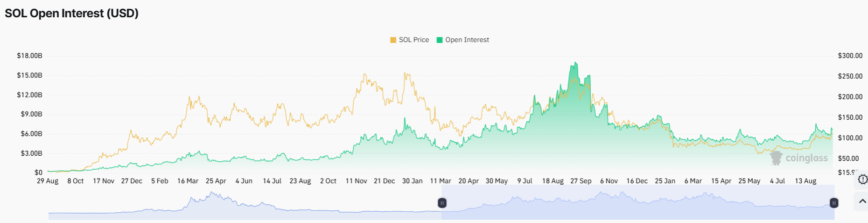Click the $18.00B axis label

coord(30,56)
